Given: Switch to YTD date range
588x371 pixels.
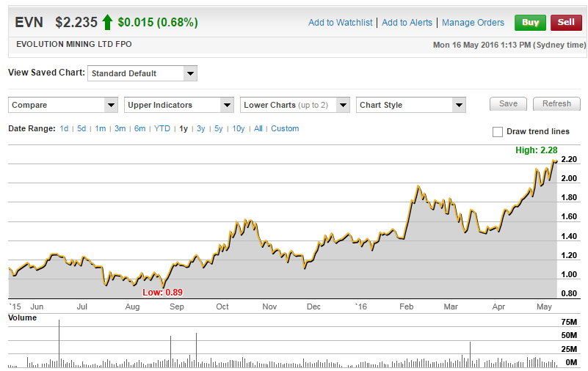Looking at the screenshot, I should click(161, 128).
